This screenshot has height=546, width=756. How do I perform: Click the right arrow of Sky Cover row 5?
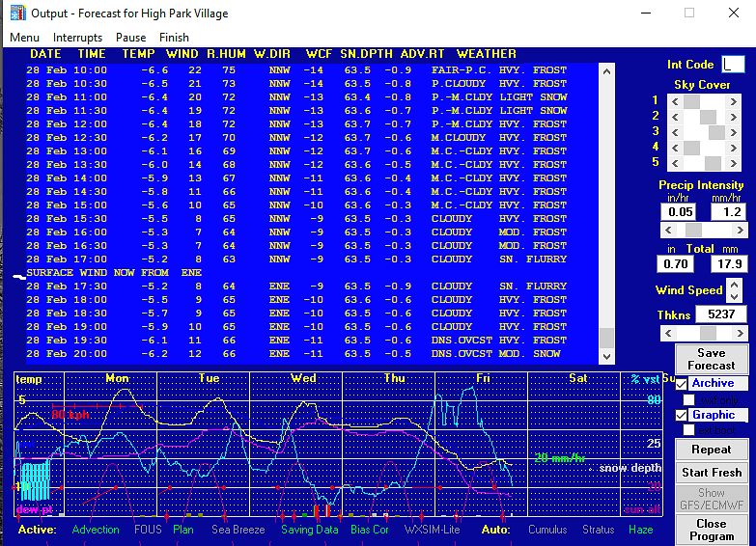(734, 163)
